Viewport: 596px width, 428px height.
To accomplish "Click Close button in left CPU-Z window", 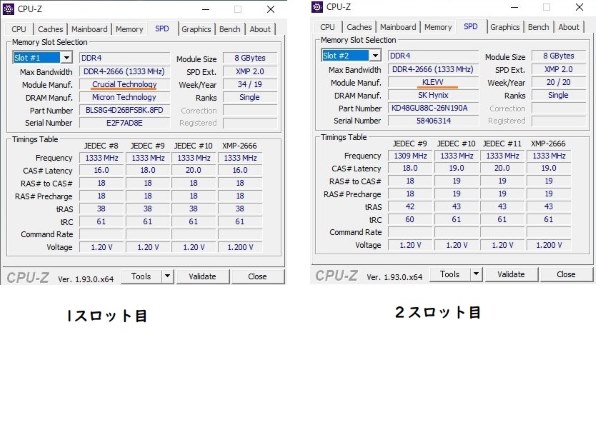I will tap(257, 277).
